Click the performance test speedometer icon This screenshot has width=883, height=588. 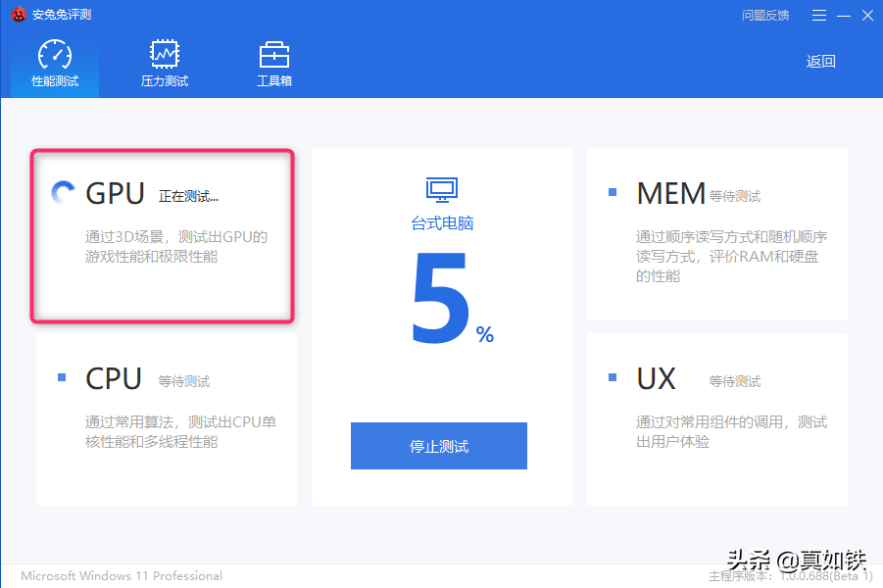[x=55, y=55]
